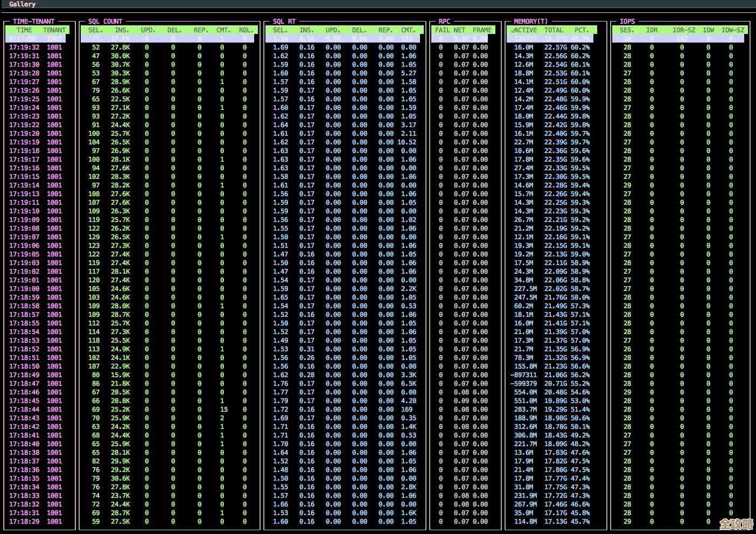Viewport: 756px width, 534px height.
Task: Click the RPC panel heading
Action: [x=444, y=22]
